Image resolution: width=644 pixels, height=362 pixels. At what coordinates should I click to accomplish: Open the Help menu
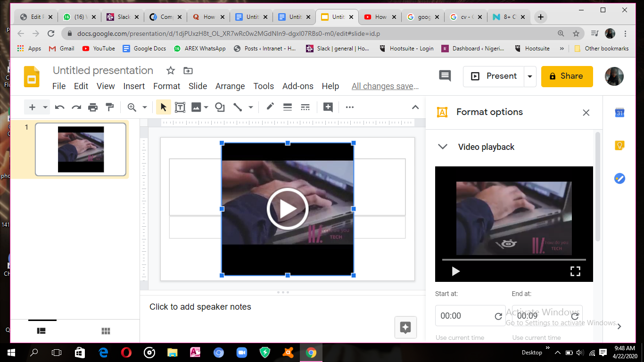tap(330, 86)
